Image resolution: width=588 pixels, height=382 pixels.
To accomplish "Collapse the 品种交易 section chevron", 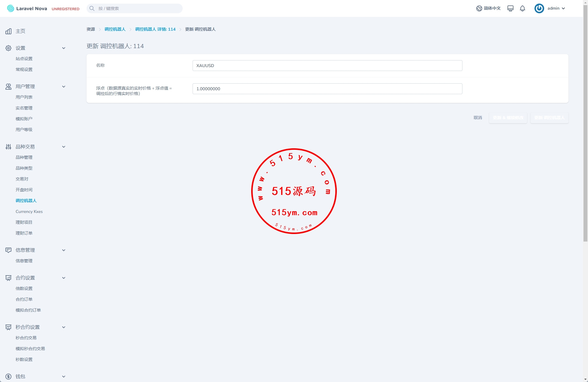I will coord(64,147).
